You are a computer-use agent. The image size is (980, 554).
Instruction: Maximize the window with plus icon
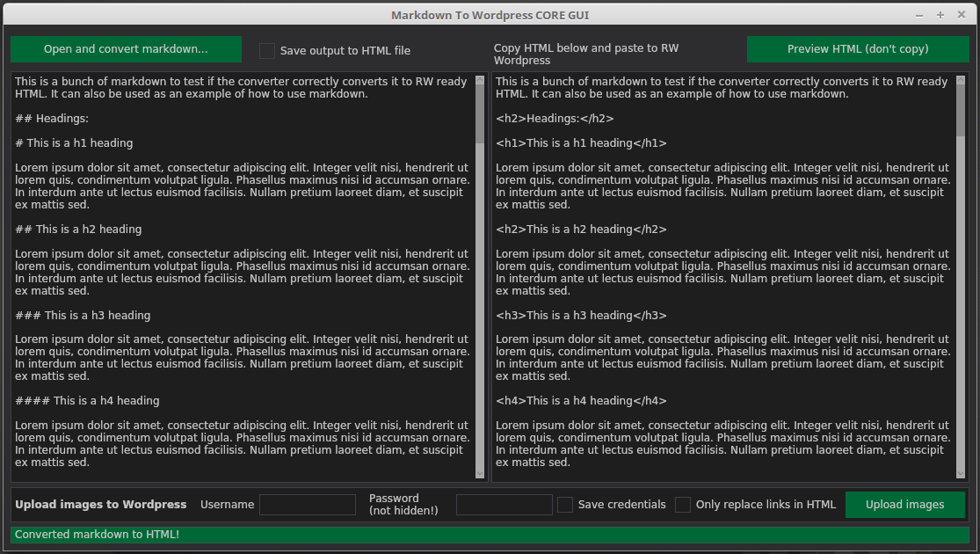[x=940, y=15]
